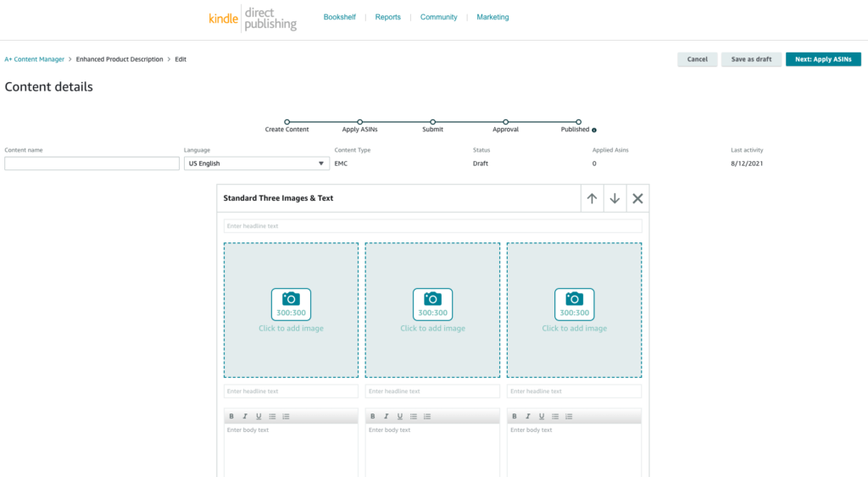This screenshot has width=868, height=477.
Task: Click the Next: Apply ASINs button
Action: click(823, 59)
